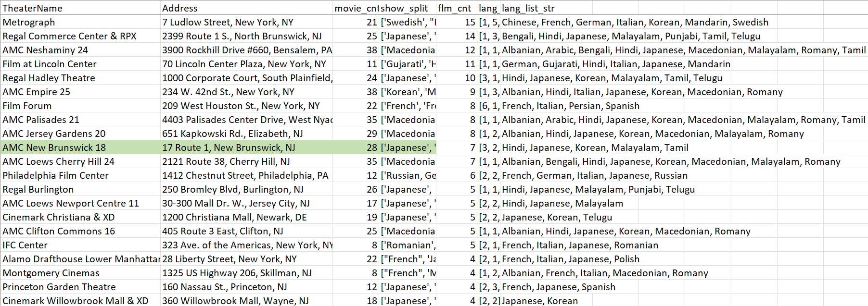
Task: Click the 7 Ludlow Street address cell
Action: pyautogui.click(x=228, y=22)
